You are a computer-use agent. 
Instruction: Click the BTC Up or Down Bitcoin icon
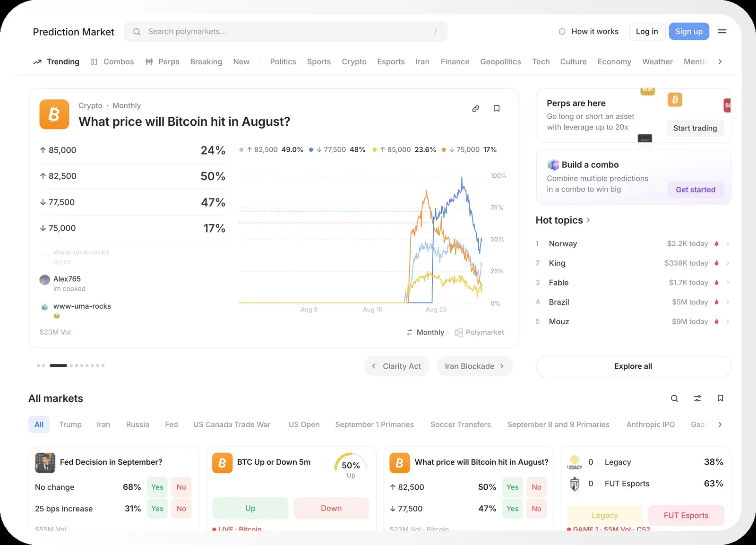click(x=222, y=463)
